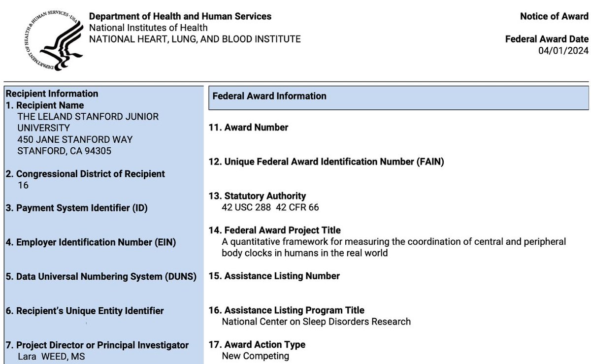Click '2. Congressional District of Recipient' label

point(85,174)
